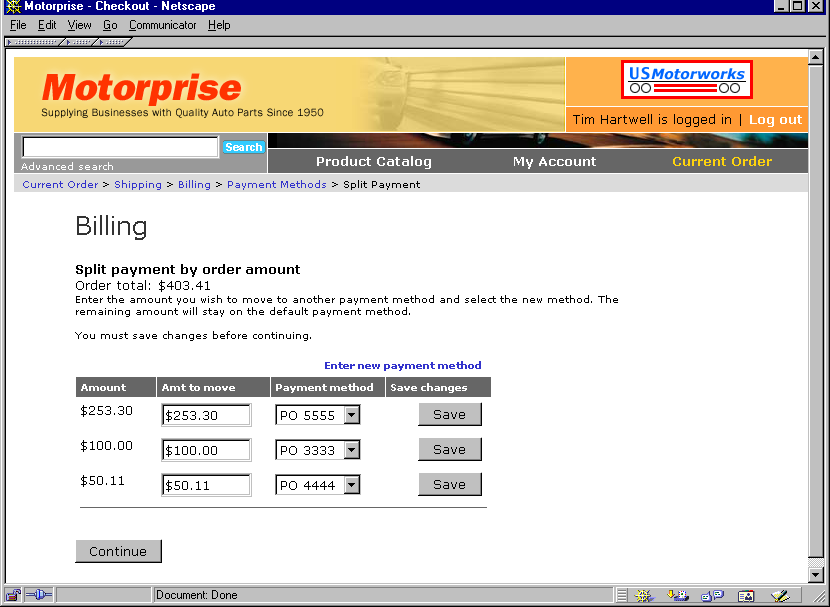The height and width of the screenshot is (607, 830).
Task: Click the $100.00 amount cell
Action: coord(106,446)
